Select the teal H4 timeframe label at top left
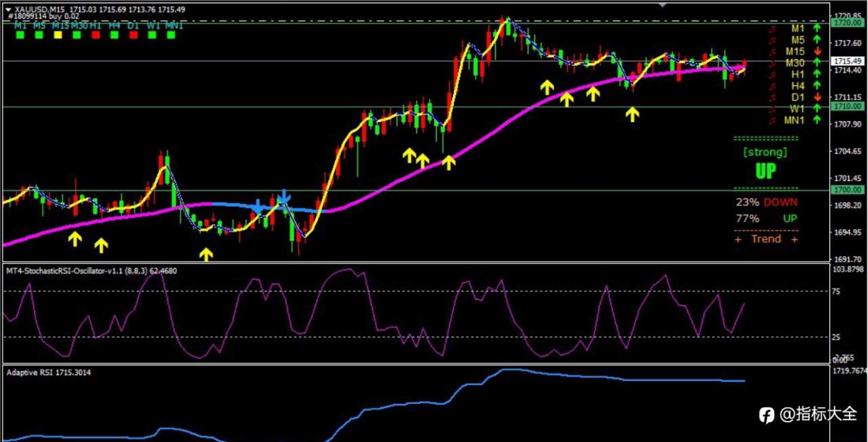This screenshot has width=868, height=442. pos(115,25)
